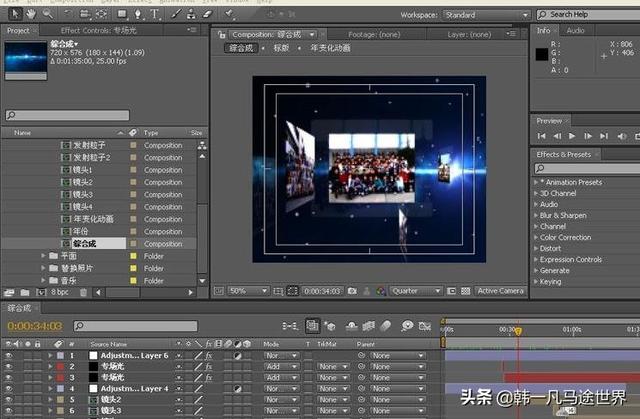
Task: Toggle visibility of layer 镜头2
Action: click(x=8, y=400)
